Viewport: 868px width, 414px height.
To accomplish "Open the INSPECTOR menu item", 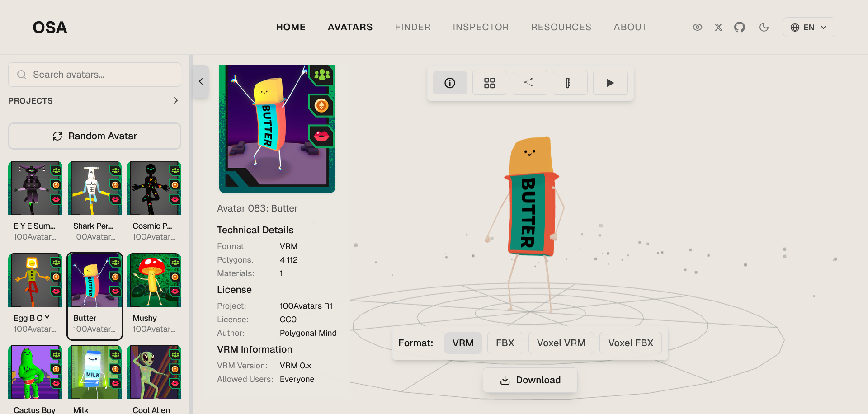I will point(481,27).
